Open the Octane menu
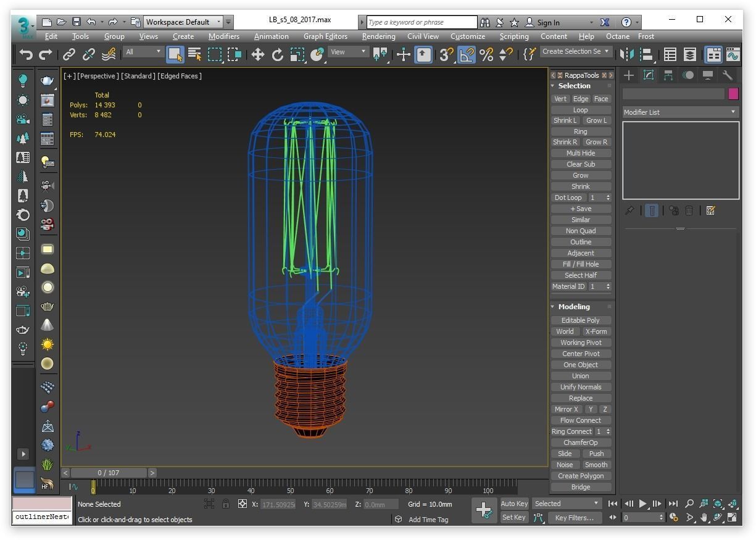Viewport: 756px width, 540px height. tap(618, 36)
